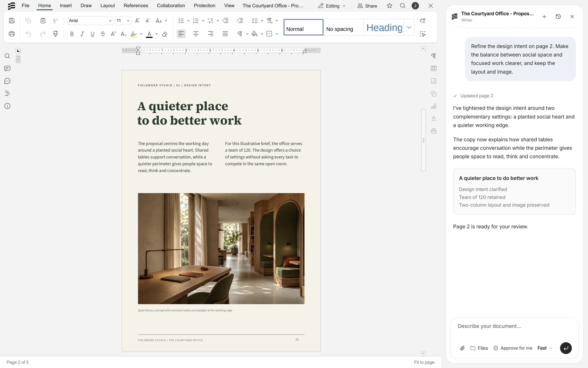Open the Editing mode dropdown

(x=332, y=6)
